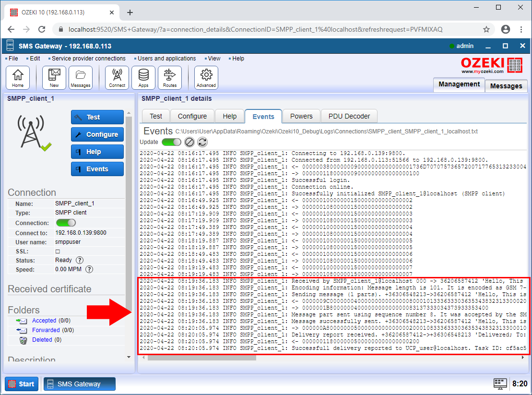Screen dimensions: 532x395
Task: Refresh the event log with the reload icon
Action: [x=202, y=142]
